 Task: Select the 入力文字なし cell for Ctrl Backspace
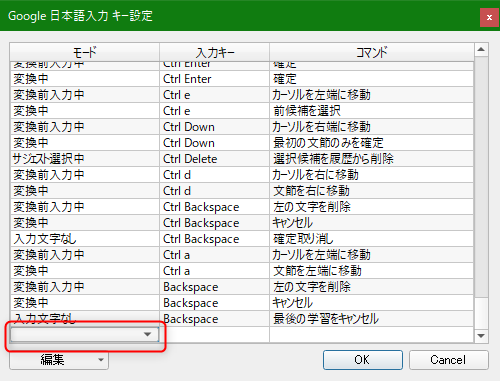pos(85,239)
